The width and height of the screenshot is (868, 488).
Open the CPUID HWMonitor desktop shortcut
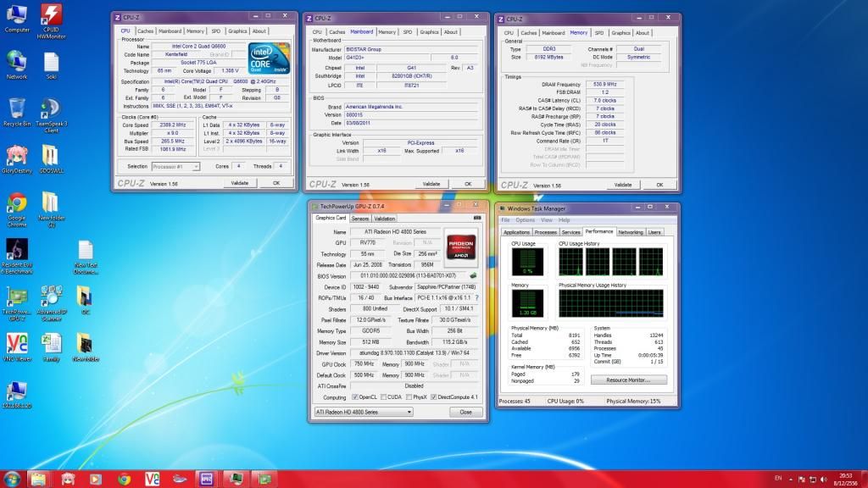(51, 21)
